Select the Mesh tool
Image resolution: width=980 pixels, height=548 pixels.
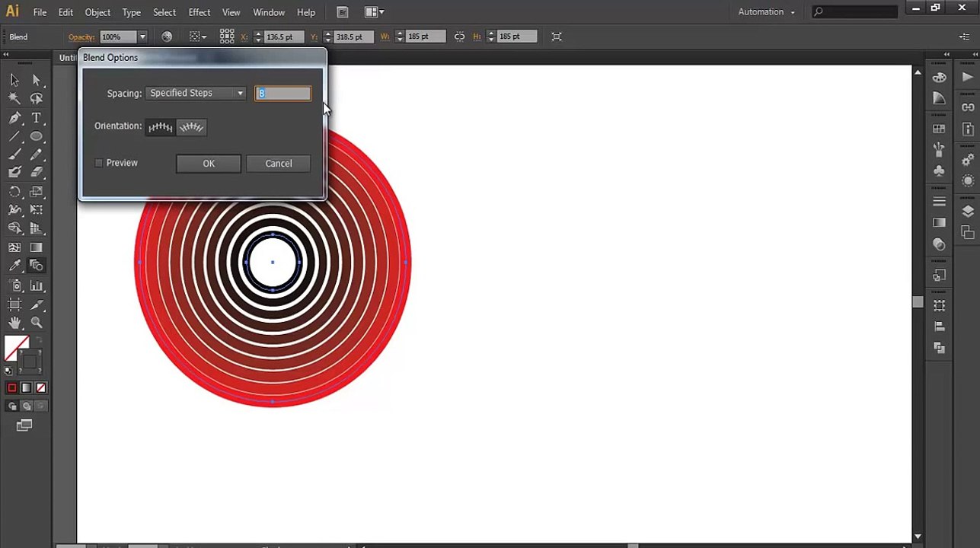pos(14,247)
